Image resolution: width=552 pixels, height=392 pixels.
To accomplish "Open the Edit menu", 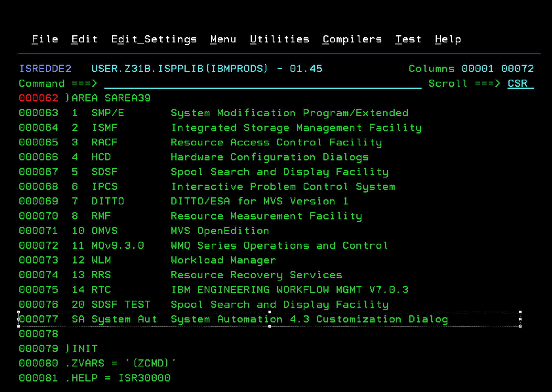I will click(x=84, y=39).
